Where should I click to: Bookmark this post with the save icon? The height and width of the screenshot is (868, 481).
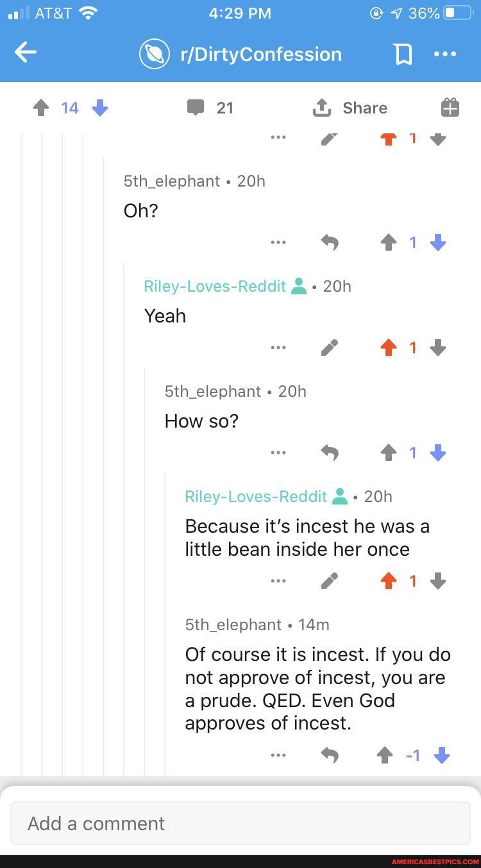(403, 54)
